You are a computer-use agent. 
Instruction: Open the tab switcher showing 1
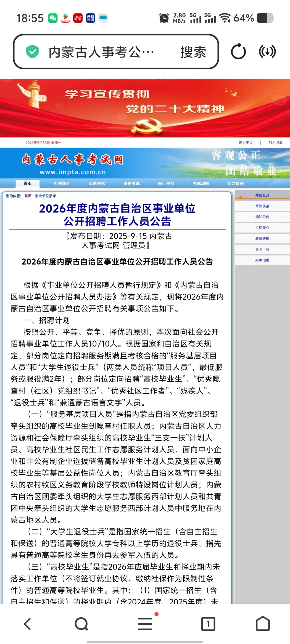coord(208,624)
